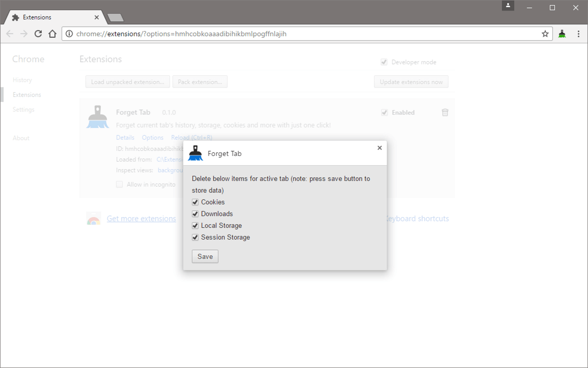
Task: Uncheck the Downloads checkbox
Action: point(195,214)
